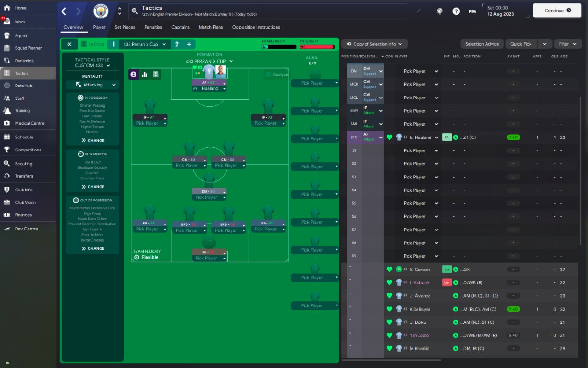
Task: Expand Haaland's AF - AT role dropdown on pitch
Action: (210, 83)
